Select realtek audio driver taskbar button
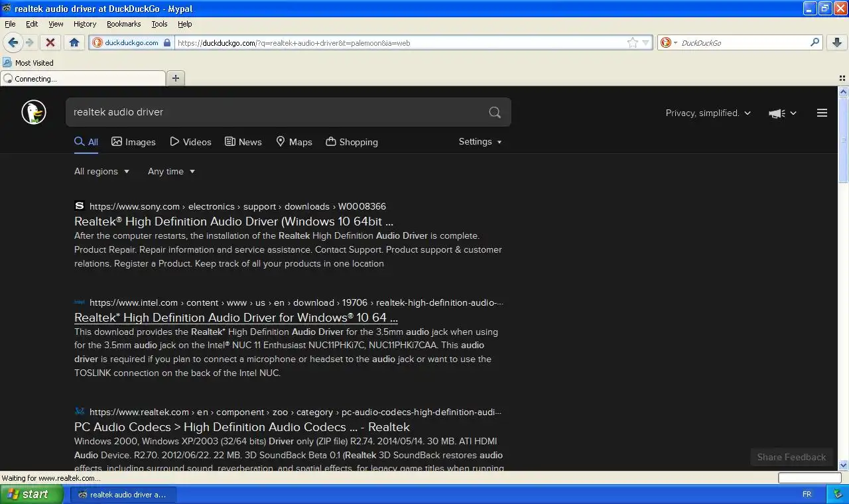The width and height of the screenshot is (849, 504). click(x=123, y=494)
